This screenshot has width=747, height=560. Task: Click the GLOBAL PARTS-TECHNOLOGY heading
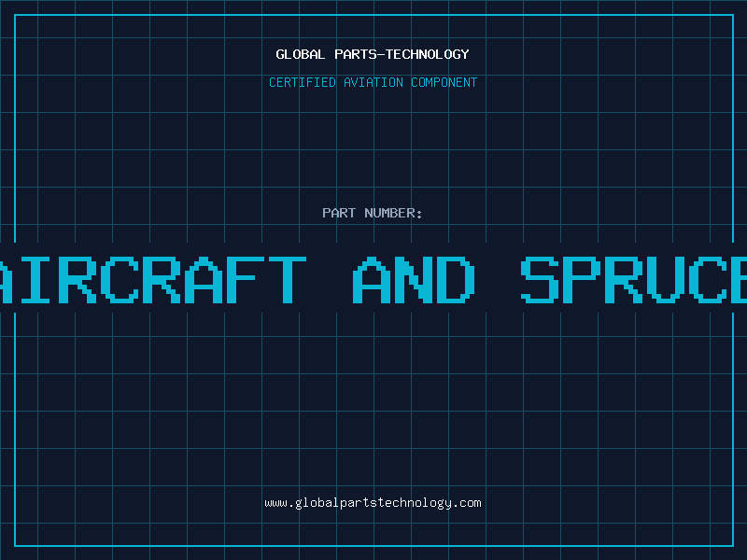tap(373, 54)
